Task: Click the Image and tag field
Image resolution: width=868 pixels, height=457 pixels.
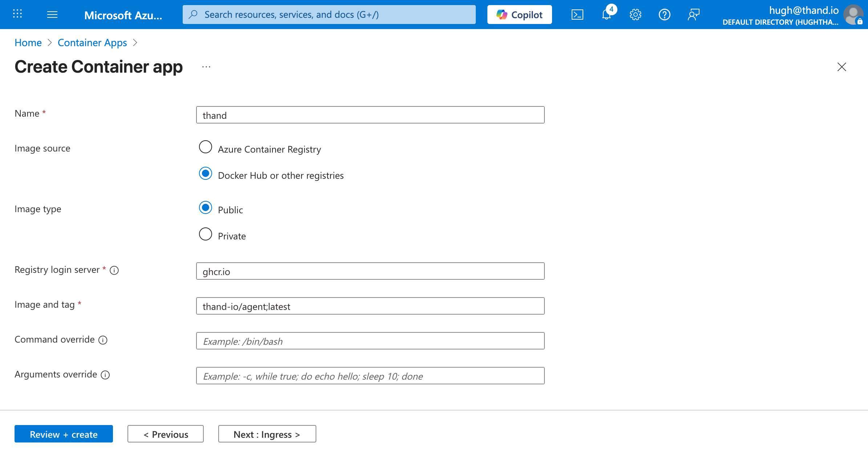Action: pyautogui.click(x=370, y=306)
